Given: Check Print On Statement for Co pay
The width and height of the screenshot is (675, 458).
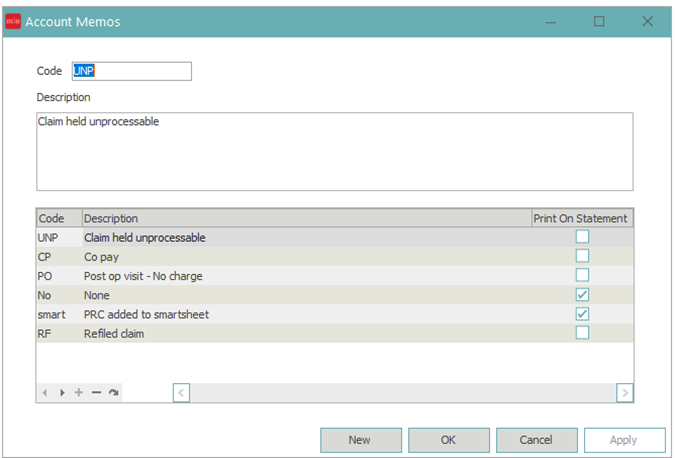Looking at the screenshot, I should (x=582, y=256).
